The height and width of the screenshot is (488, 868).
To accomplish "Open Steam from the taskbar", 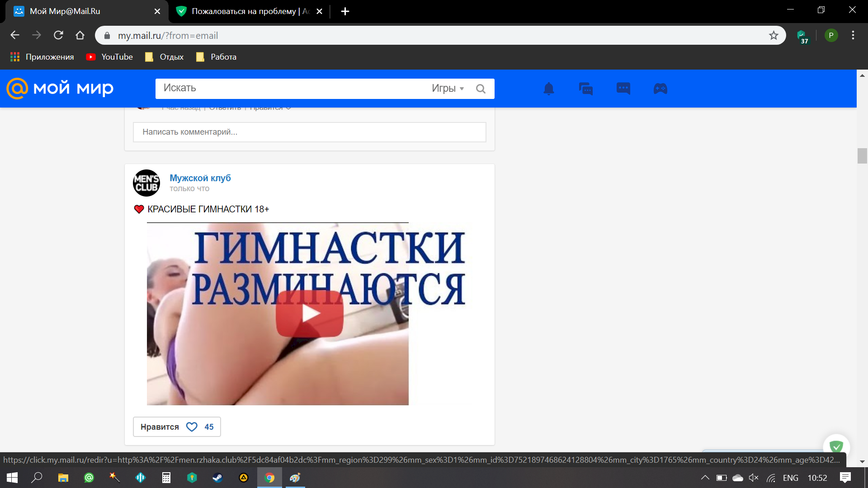I will 218,478.
